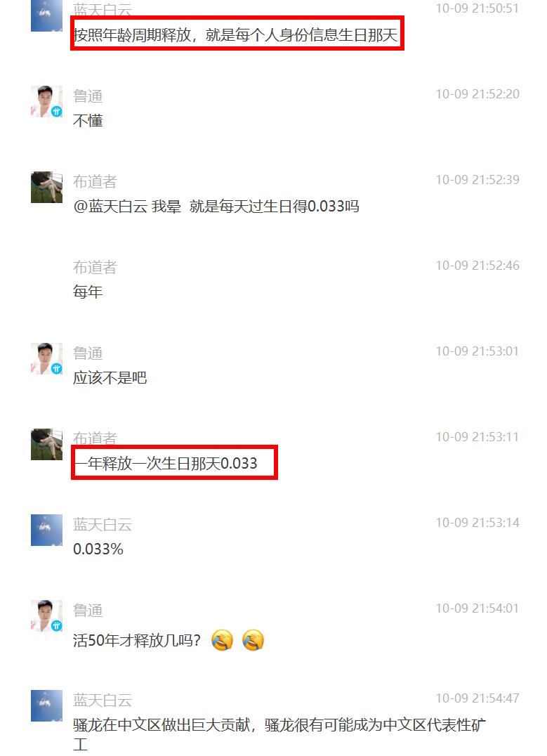
Task: Click the 活50年才释放几吗 message text
Action: coord(137,641)
